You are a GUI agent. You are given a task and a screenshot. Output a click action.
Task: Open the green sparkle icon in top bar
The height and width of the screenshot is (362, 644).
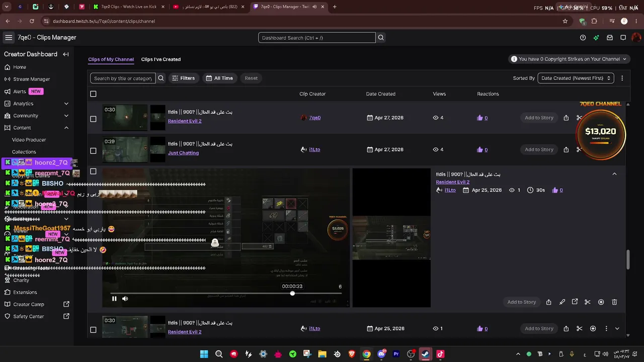pos(596,38)
